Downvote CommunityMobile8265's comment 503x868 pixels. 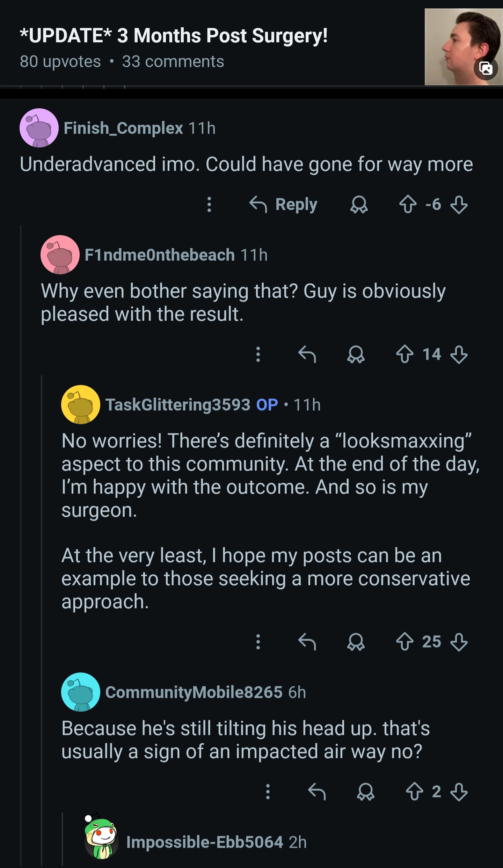(459, 791)
